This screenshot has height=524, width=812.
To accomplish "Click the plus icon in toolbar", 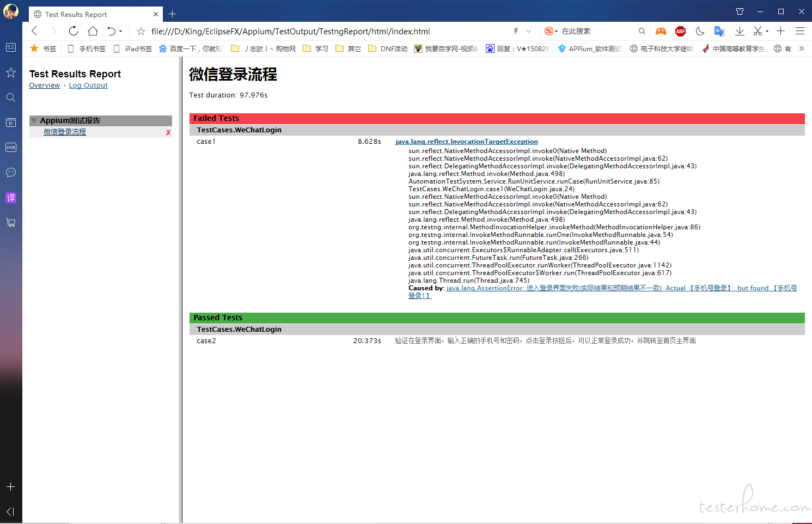I will tap(780, 31).
